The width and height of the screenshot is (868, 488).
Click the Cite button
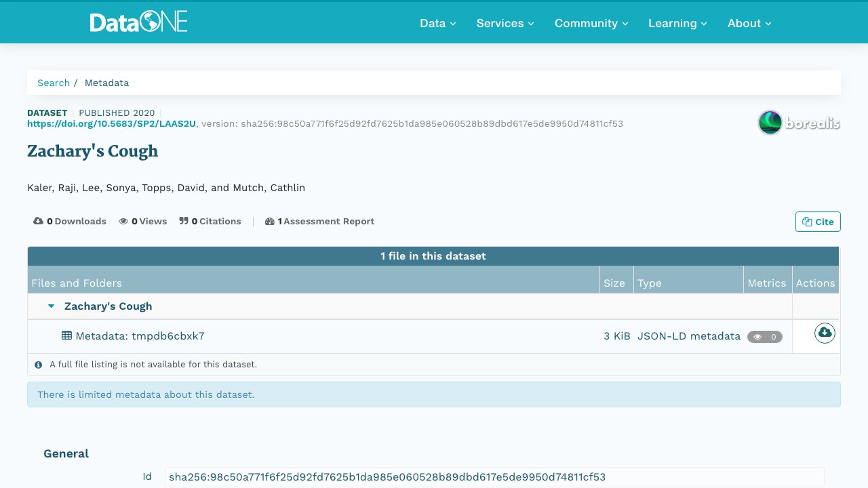(818, 222)
